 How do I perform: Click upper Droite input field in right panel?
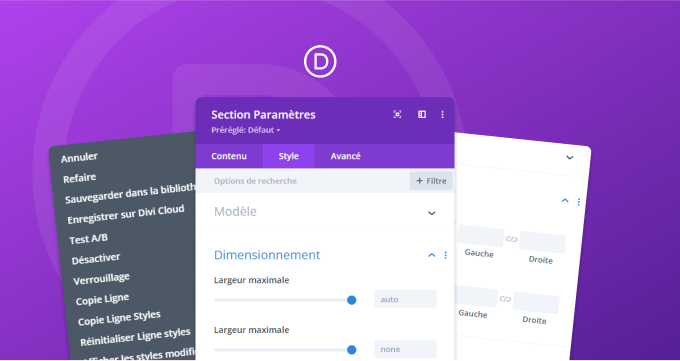pos(543,243)
